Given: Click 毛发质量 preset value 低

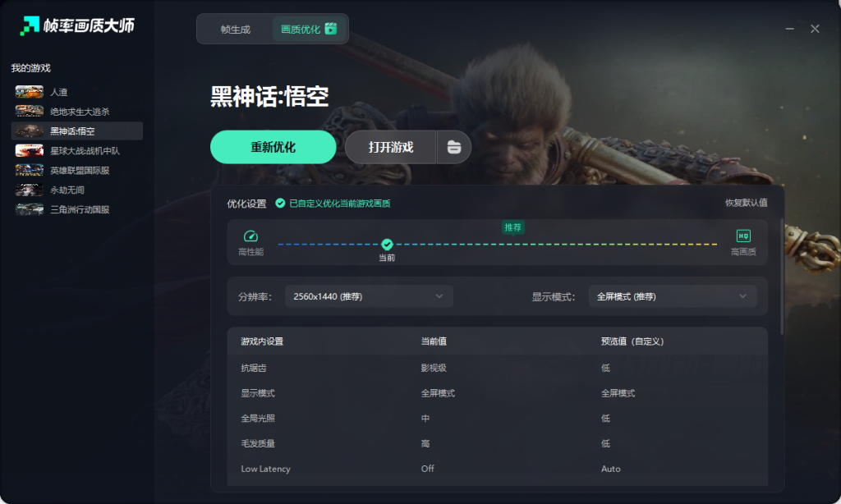Looking at the screenshot, I should tap(605, 443).
